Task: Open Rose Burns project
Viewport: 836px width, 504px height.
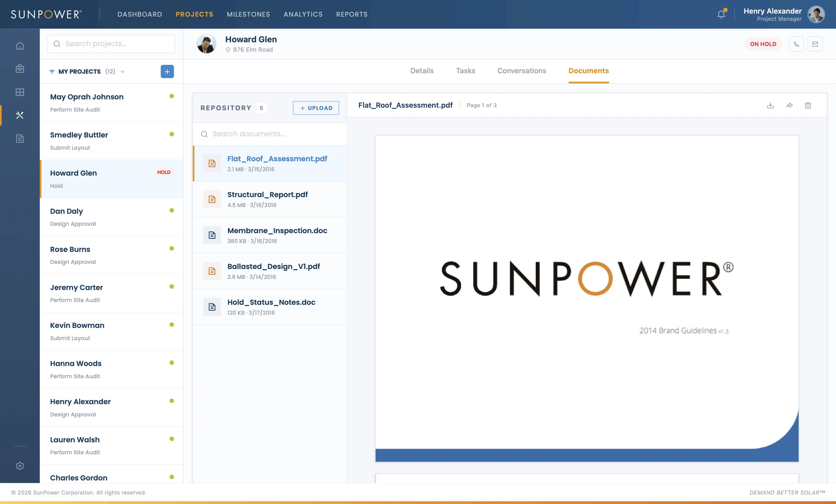Action: pyautogui.click(x=111, y=255)
